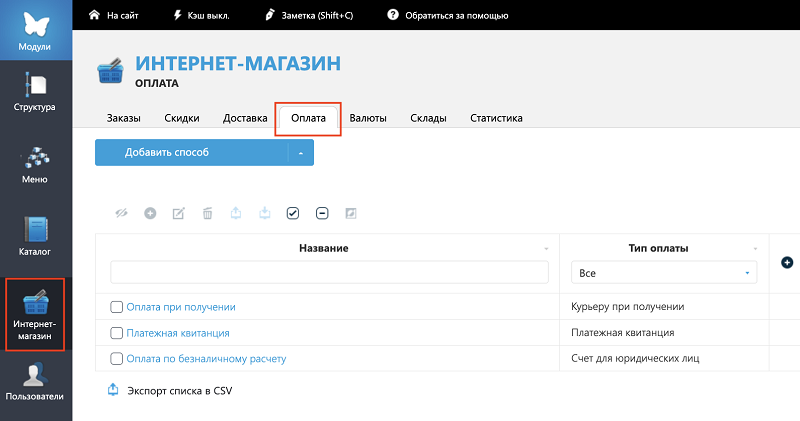Open the Оплата по безналичному расчету link
This screenshot has height=421, width=800.
pos(206,359)
